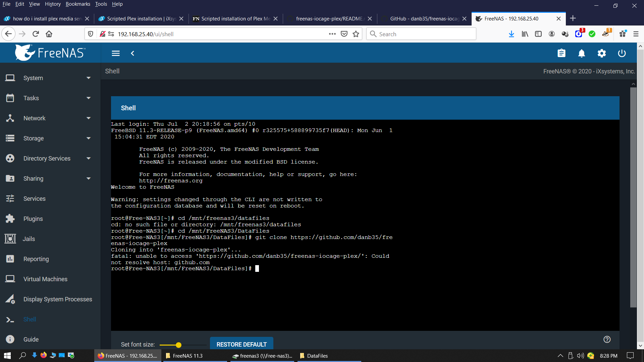Open Display System Processes
The image size is (644, 362).
pyautogui.click(x=50, y=299)
